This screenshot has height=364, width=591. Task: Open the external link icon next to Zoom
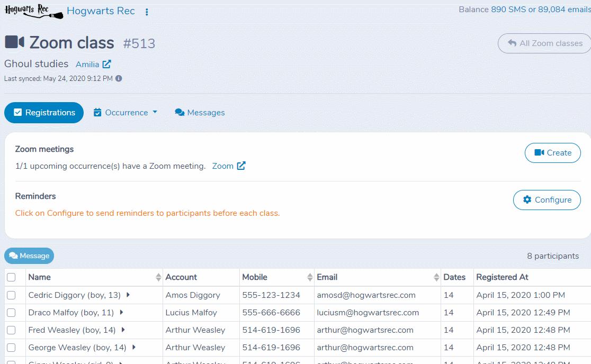coord(241,166)
